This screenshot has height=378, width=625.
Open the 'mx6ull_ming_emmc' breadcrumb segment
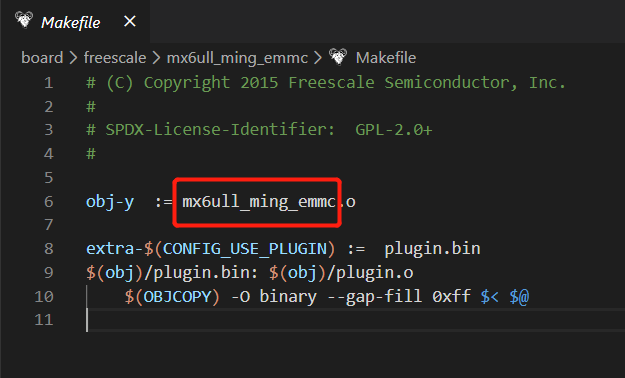(x=237, y=58)
